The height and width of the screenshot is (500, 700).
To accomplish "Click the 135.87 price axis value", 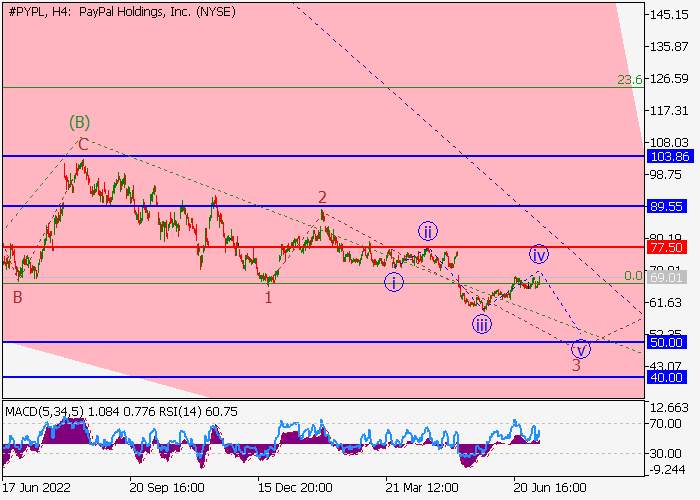I will click(x=669, y=46).
